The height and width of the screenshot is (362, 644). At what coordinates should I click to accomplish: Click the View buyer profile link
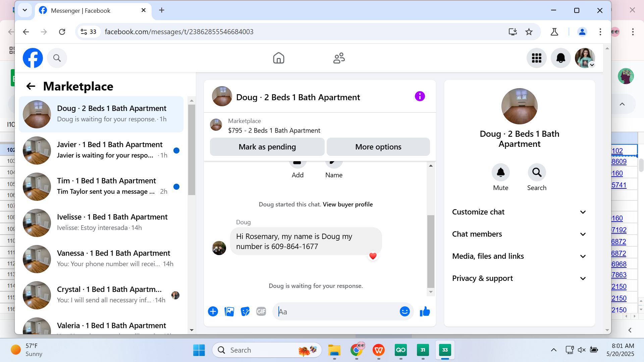[347, 204]
